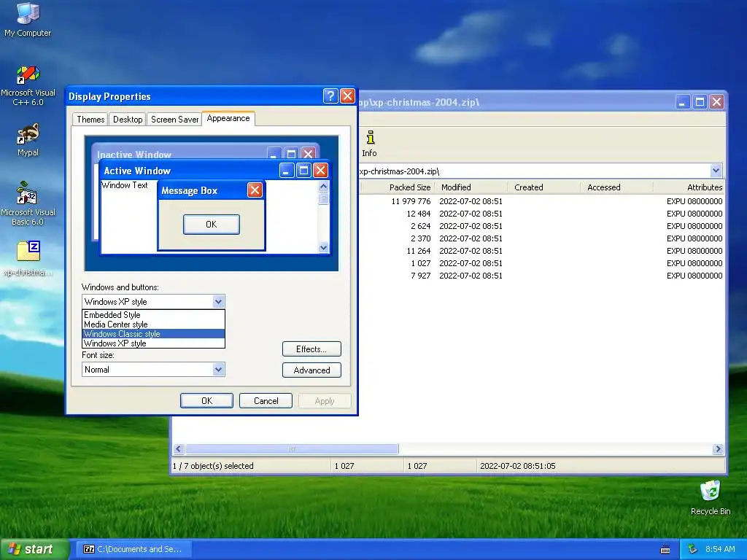Open My Computer desktop icon

coord(28,19)
